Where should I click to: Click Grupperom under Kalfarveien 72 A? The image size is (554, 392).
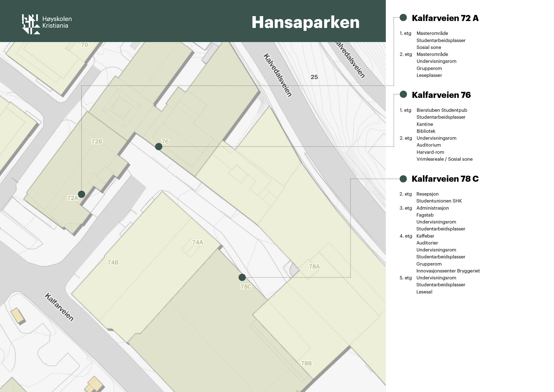tap(429, 69)
